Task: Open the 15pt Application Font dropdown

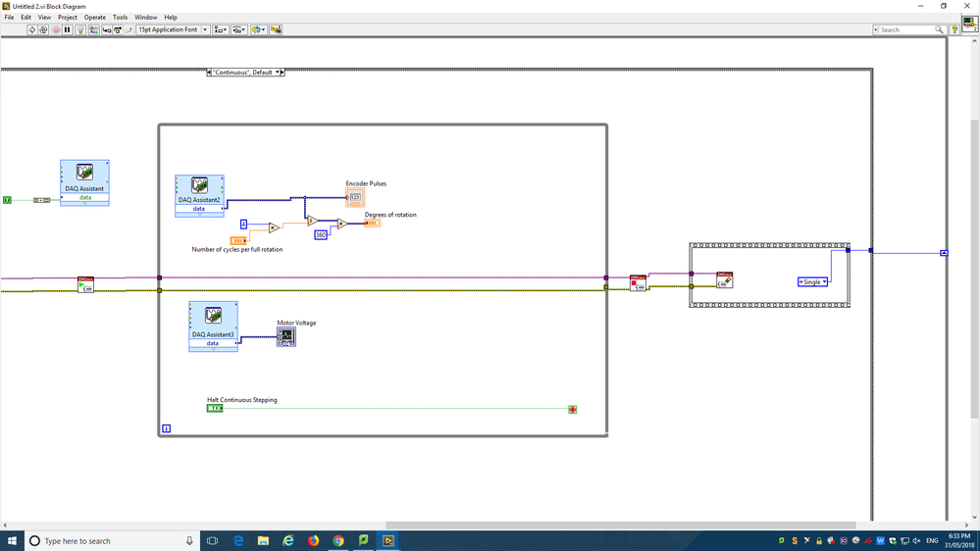Action: pos(173,29)
